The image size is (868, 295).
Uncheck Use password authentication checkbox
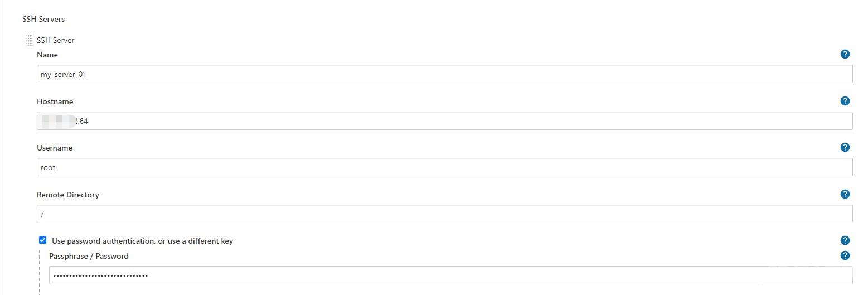pos(42,240)
